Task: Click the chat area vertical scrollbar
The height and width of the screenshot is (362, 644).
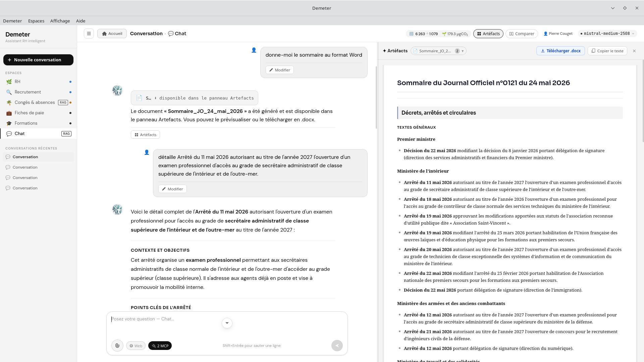Action: click(376, 97)
